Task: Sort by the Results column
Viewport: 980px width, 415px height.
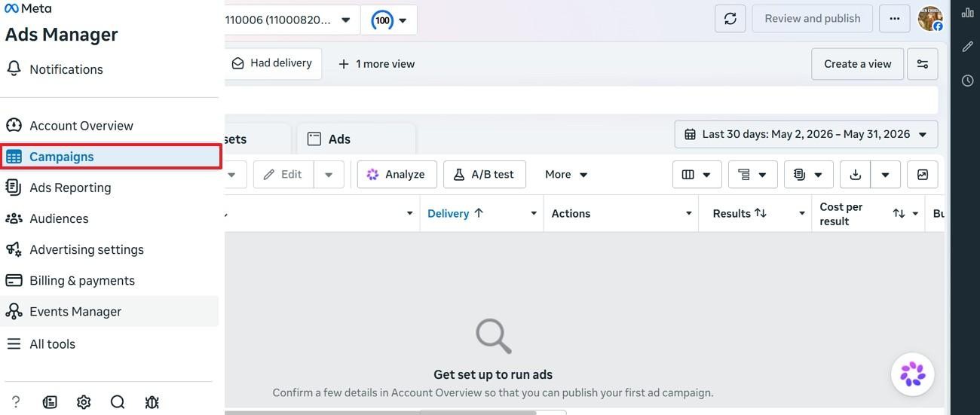Action: [740, 213]
